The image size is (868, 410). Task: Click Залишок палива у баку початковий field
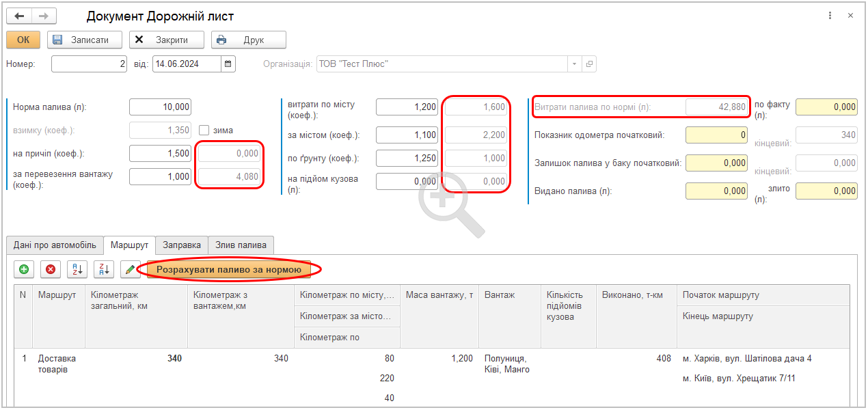[x=716, y=163]
